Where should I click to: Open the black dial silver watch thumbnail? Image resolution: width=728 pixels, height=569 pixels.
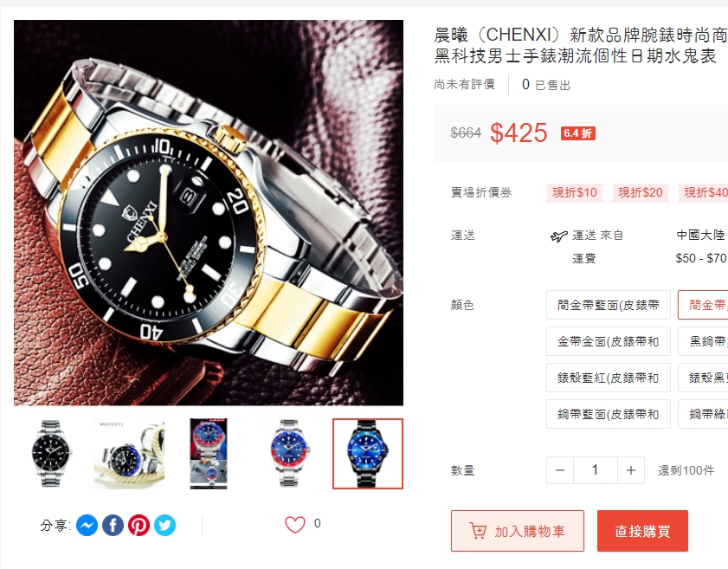(50, 453)
